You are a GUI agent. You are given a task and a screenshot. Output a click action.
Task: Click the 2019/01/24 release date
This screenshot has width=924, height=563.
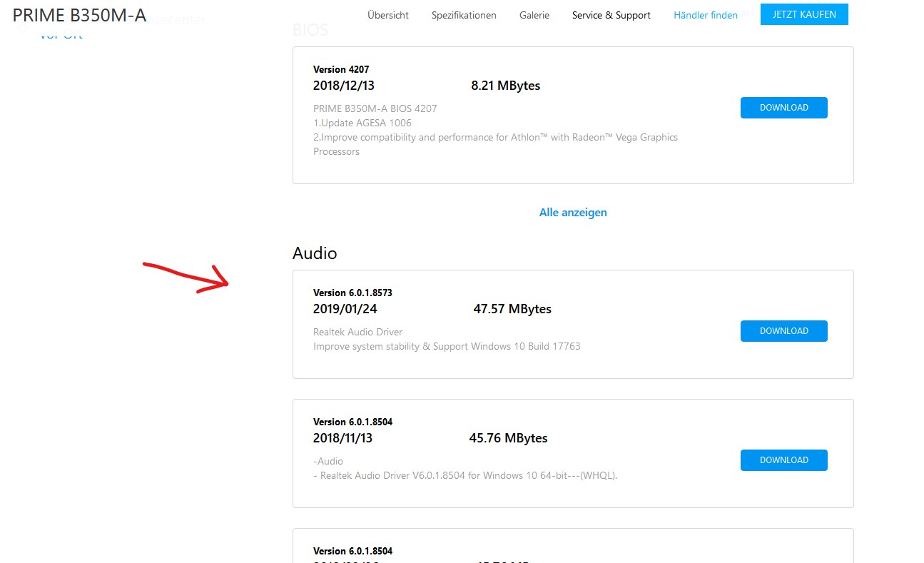point(345,309)
